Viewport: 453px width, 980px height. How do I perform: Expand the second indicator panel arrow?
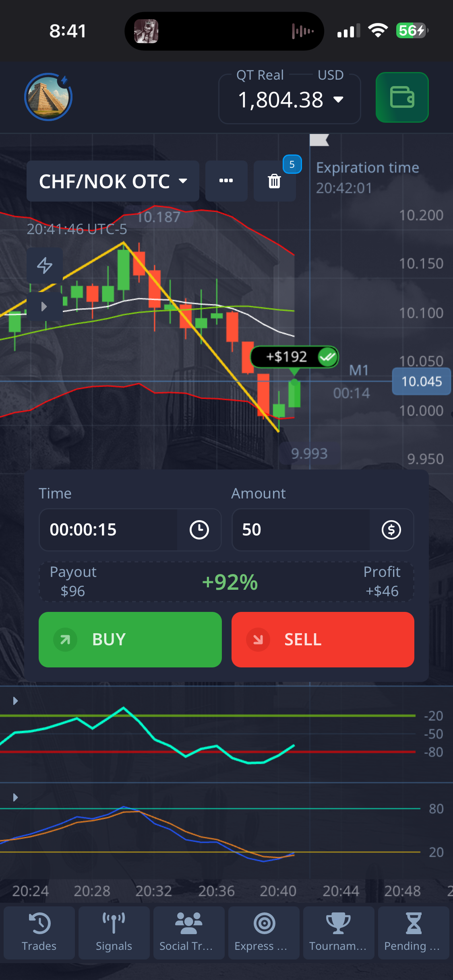pos(15,797)
